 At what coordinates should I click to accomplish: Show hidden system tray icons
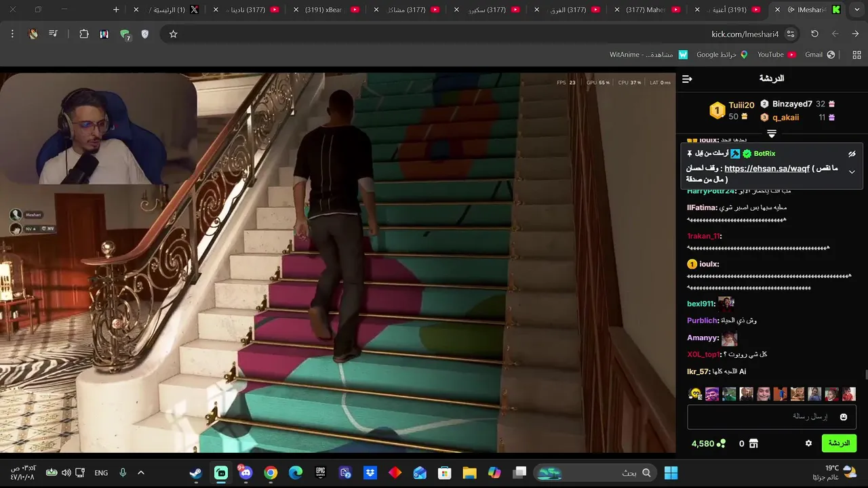coord(141,472)
